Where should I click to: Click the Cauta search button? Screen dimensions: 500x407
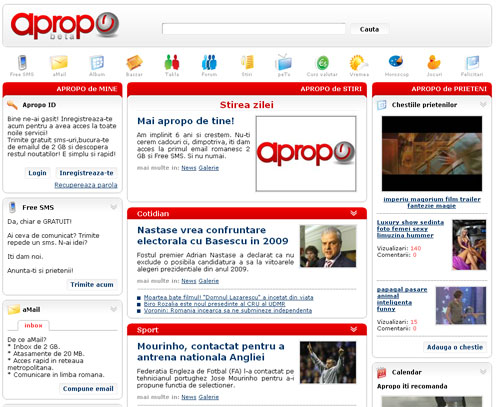369,29
